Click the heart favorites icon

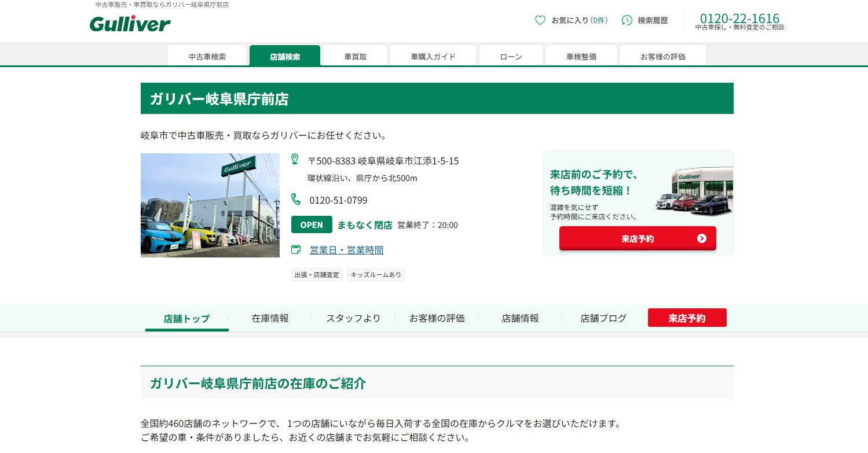click(540, 20)
